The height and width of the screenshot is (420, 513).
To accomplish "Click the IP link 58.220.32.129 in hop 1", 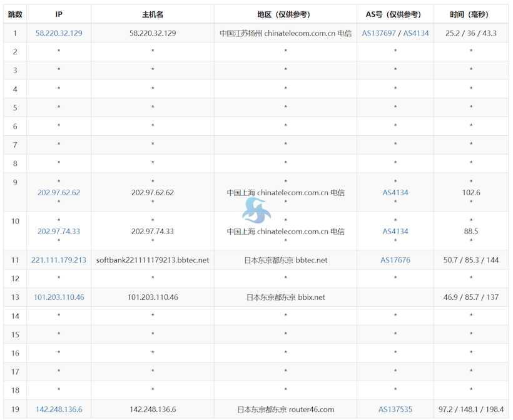I will click(59, 33).
